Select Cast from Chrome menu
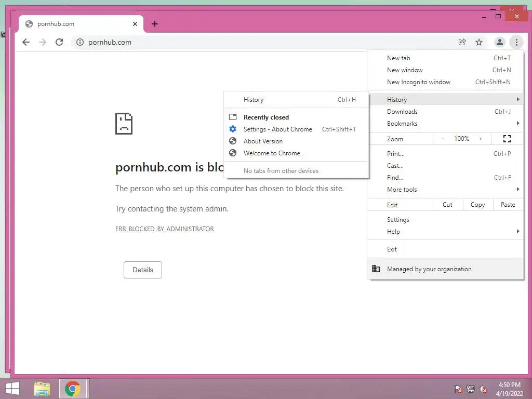 click(x=445, y=166)
